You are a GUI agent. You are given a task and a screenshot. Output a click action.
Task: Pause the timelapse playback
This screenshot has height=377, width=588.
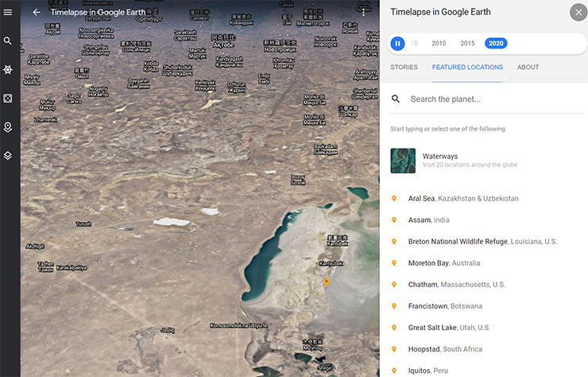(397, 43)
